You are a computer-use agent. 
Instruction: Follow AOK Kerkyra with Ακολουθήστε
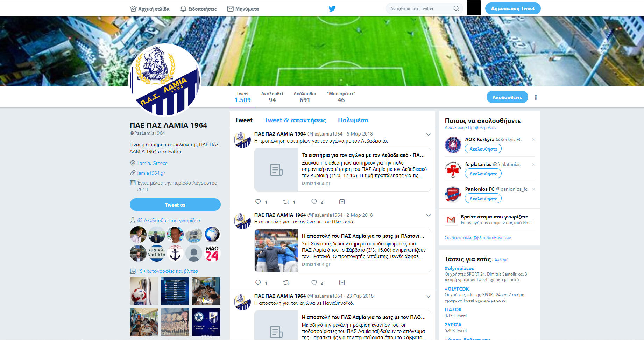point(483,149)
